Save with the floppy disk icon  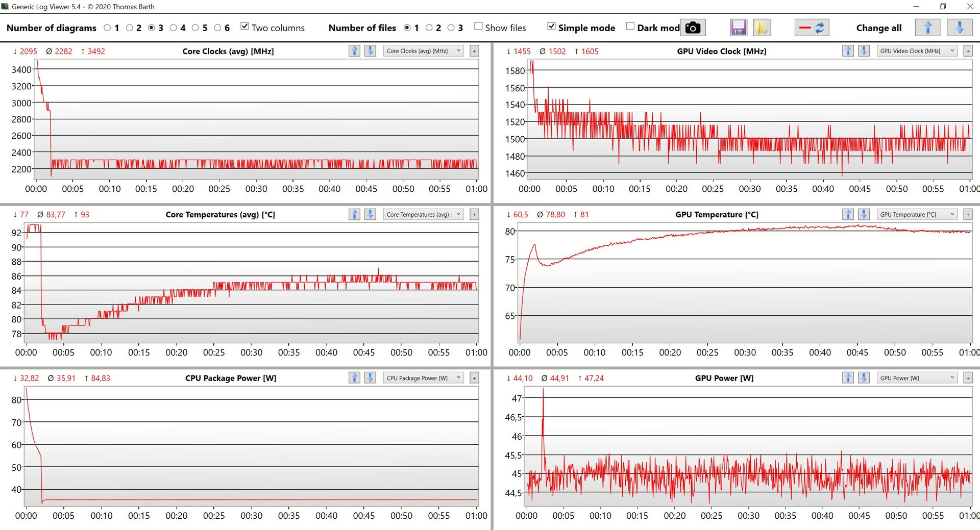[739, 28]
